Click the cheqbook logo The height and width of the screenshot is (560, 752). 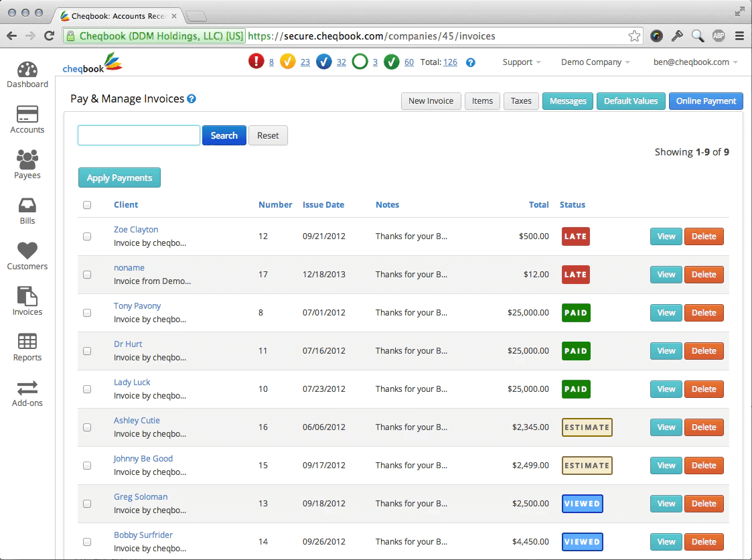click(92, 64)
